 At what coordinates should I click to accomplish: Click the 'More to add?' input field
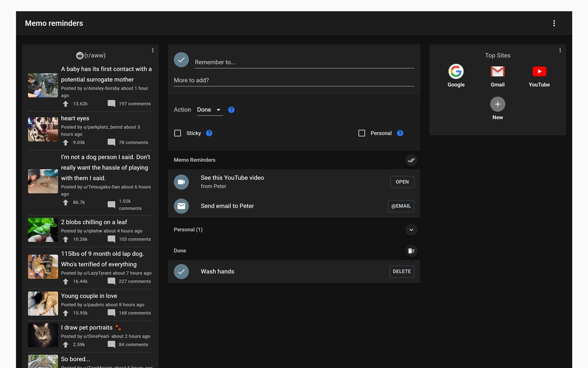[294, 80]
